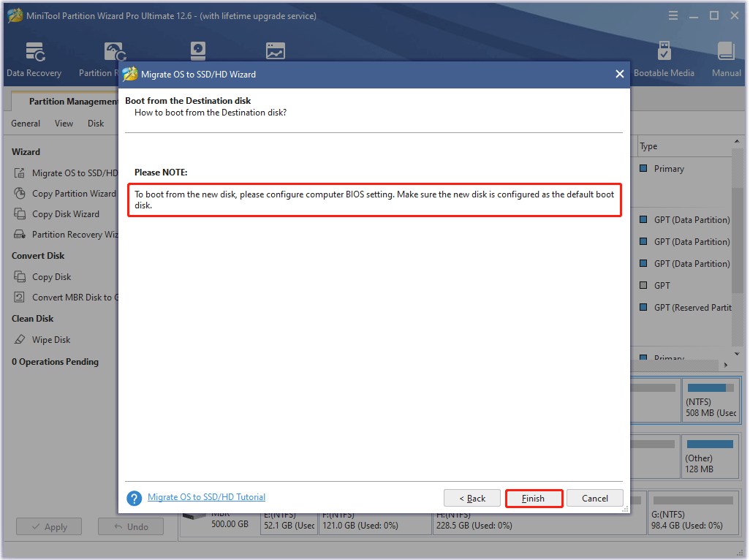Select the H:(NTFS) 228.5 GB partition block
The height and width of the screenshot is (560, 750).
point(539,523)
